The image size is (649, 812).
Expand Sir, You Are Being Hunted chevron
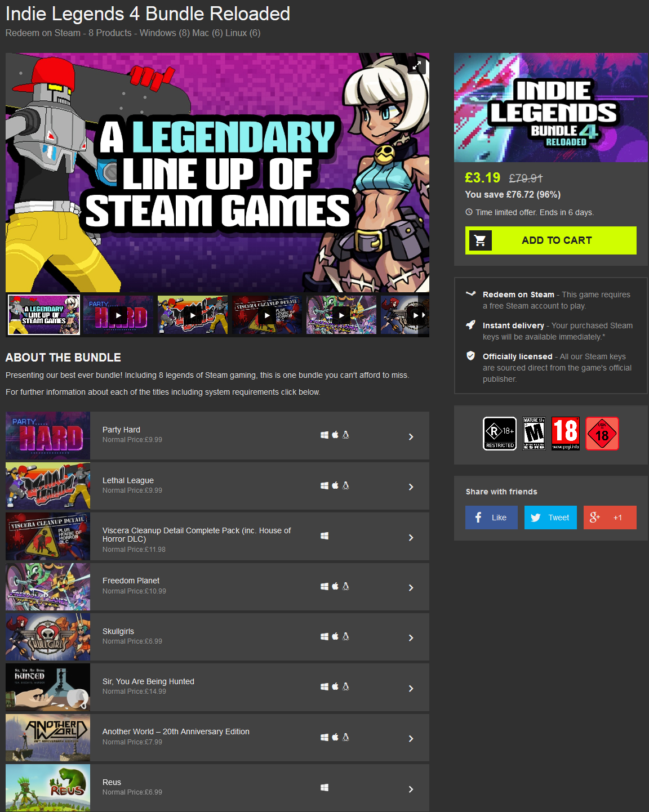[411, 689]
